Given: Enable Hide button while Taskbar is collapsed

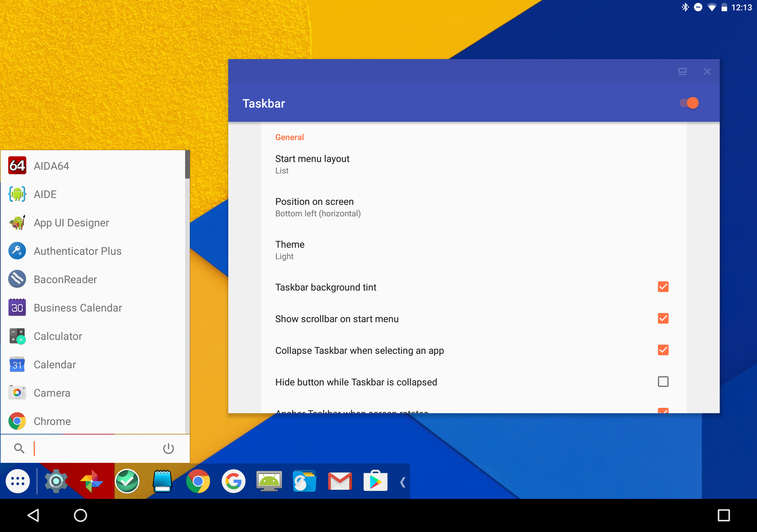Looking at the screenshot, I should pos(663,381).
